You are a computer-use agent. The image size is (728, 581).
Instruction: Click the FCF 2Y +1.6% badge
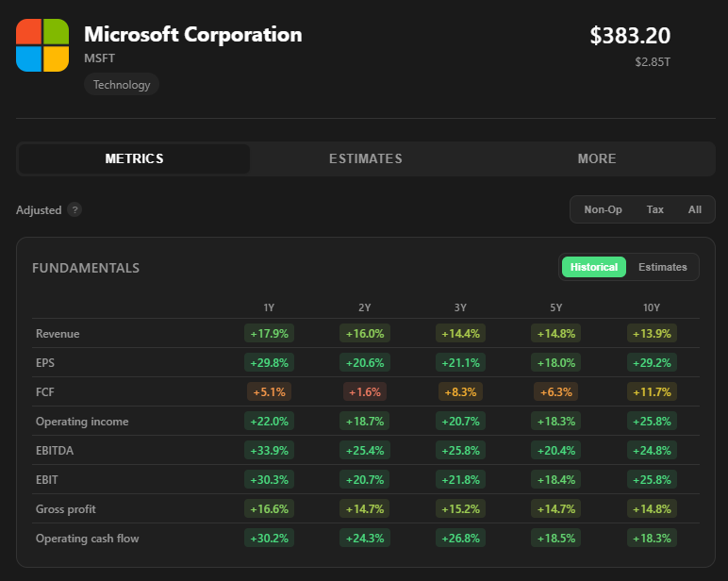tap(365, 392)
